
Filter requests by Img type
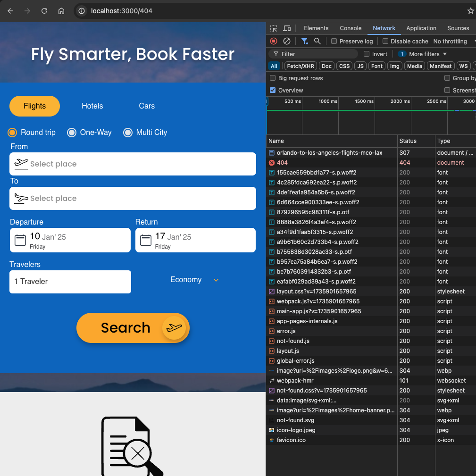395,66
